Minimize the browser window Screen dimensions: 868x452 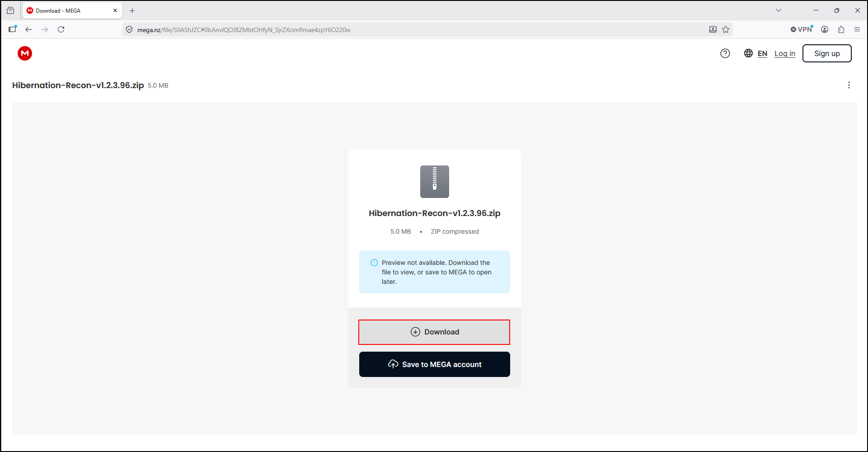point(816,10)
